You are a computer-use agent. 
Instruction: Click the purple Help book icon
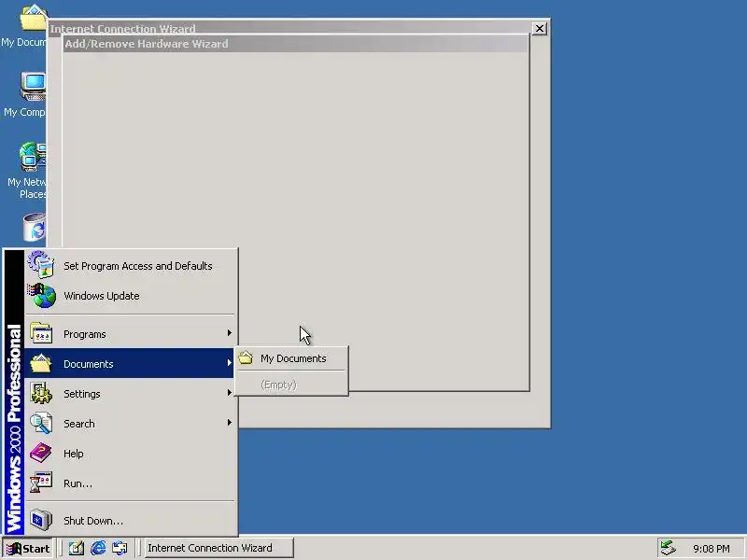[x=41, y=453]
